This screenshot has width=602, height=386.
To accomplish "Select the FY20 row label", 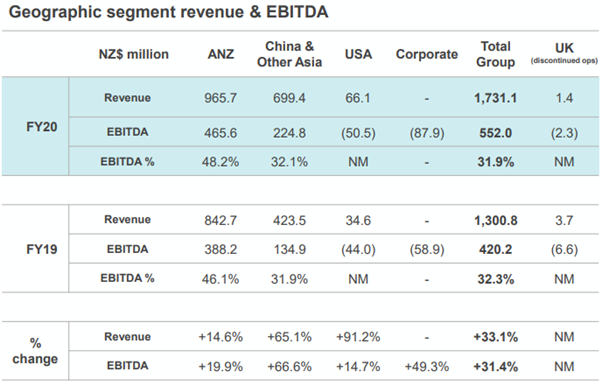I will click(41, 127).
